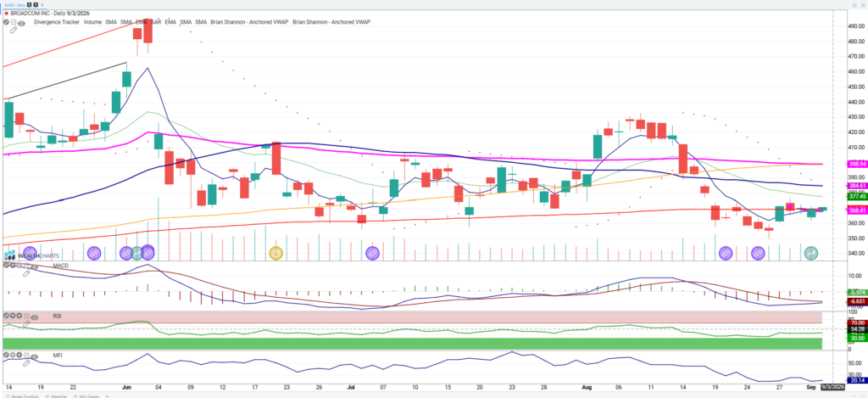
Task: Switch to the Watchlist bottom tab
Action: pyautogui.click(x=57, y=395)
